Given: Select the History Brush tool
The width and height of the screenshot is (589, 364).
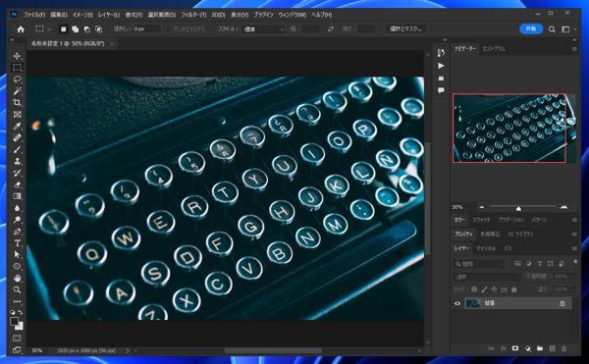Looking at the screenshot, I should tap(18, 173).
